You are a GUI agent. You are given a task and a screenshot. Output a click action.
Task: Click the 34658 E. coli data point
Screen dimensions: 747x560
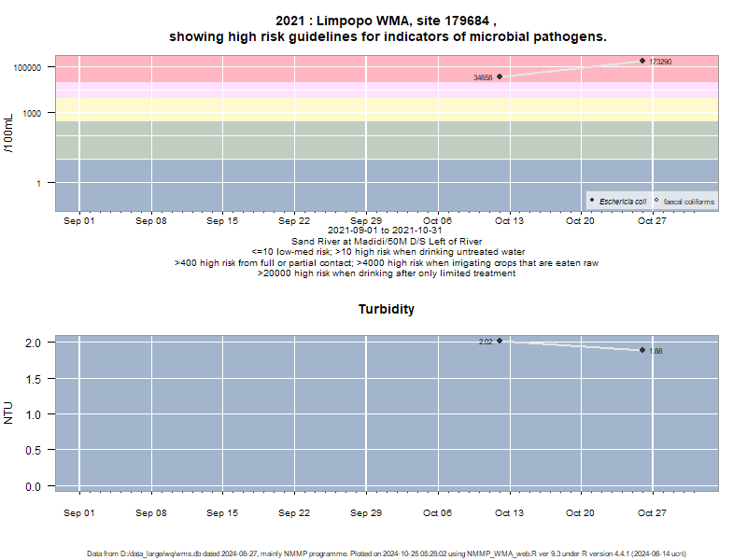(x=500, y=77)
